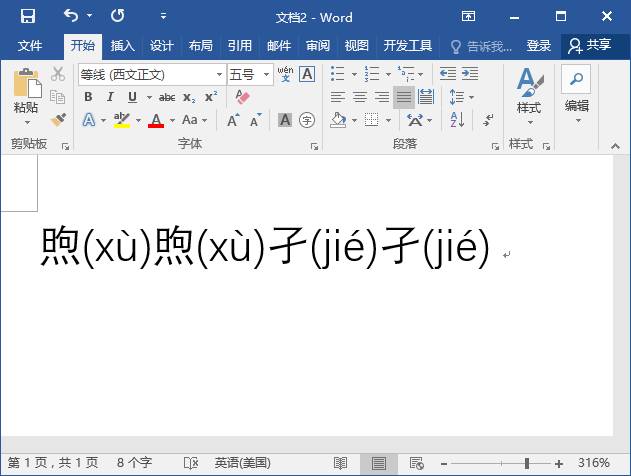Screen dimensions: 631x476
Task: Click the enclosed character (字) icon
Action: pos(307,120)
